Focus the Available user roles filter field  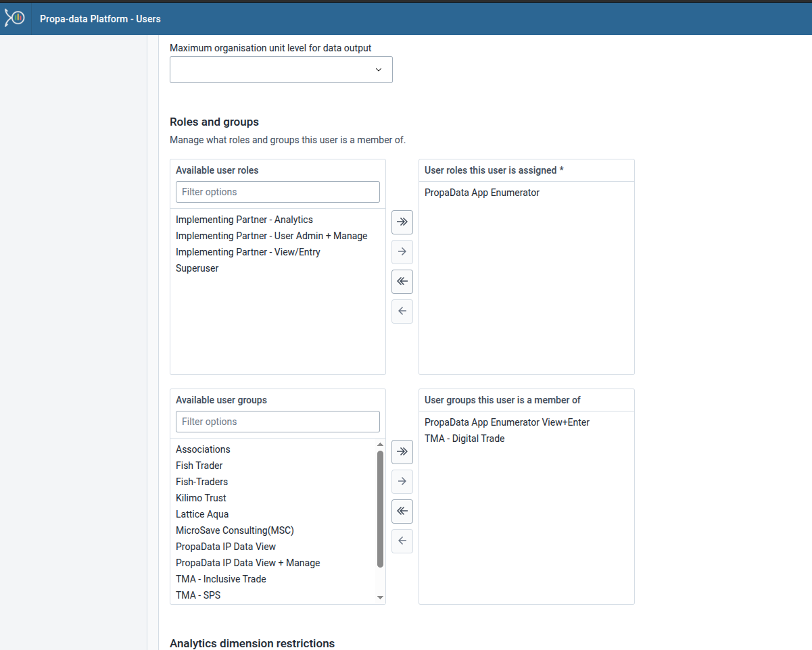(x=277, y=192)
